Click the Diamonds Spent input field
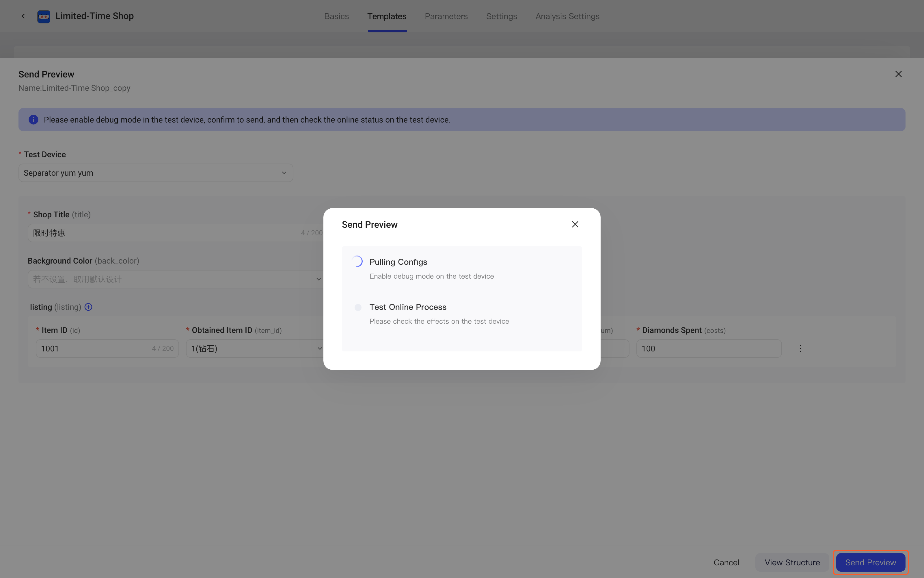This screenshot has width=924, height=578. (x=709, y=349)
